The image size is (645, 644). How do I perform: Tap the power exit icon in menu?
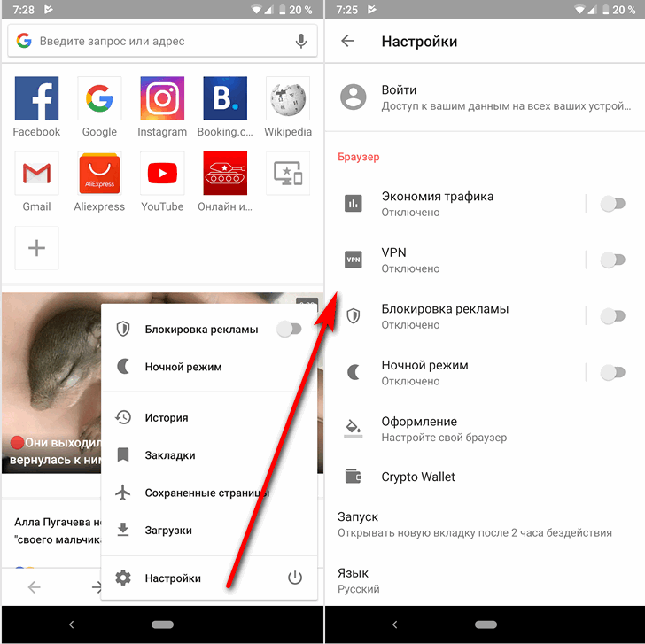pyautogui.click(x=295, y=578)
